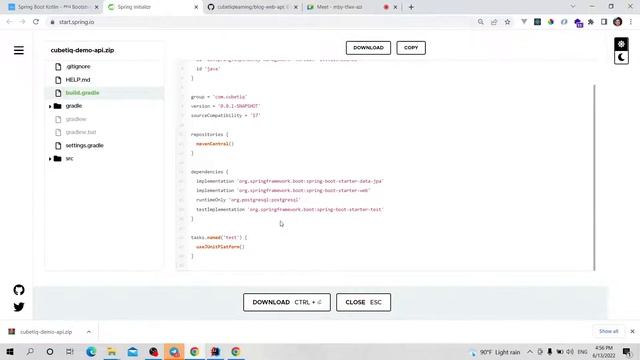The width and height of the screenshot is (640, 360).
Task: Open the Extensions puzzle icon
Action: point(591,22)
